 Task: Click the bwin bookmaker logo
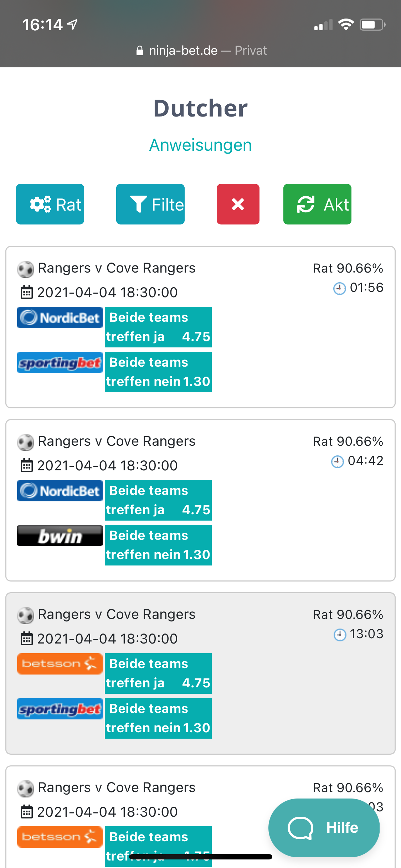coord(60,536)
